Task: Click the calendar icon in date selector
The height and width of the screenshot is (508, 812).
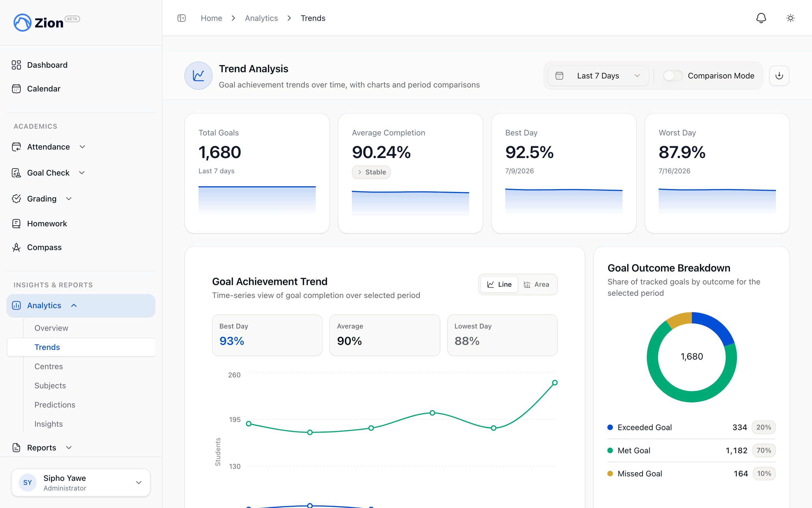Action: coord(559,76)
